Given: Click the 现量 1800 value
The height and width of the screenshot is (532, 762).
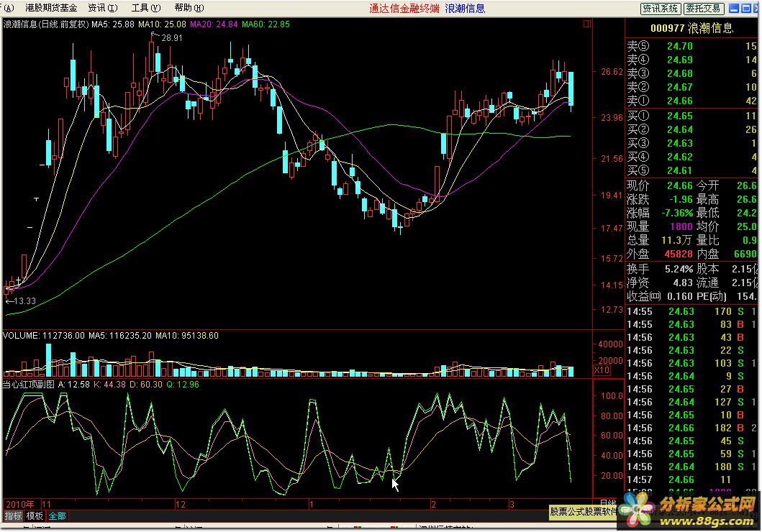Looking at the screenshot, I should point(681,226).
